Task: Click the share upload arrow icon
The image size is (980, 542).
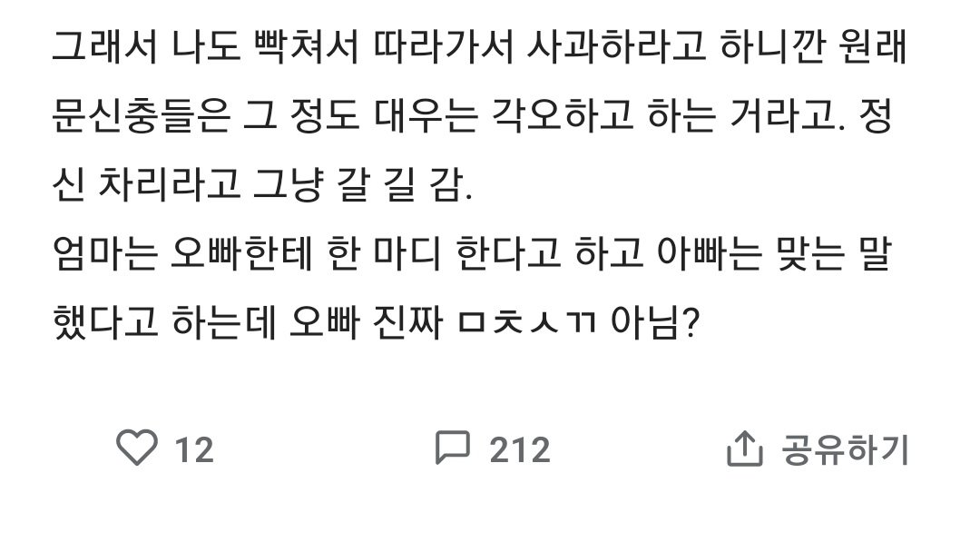Action: tap(744, 448)
